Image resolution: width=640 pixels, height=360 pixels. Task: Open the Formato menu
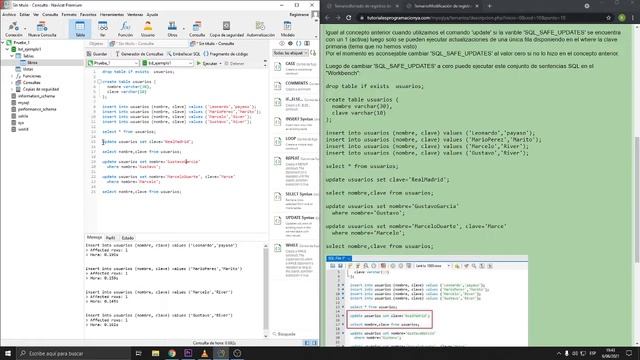tap(69, 14)
